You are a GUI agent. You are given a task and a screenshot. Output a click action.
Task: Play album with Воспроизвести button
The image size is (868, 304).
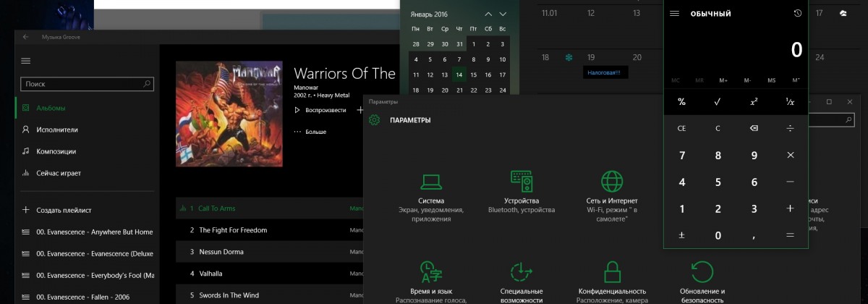[x=320, y=110]
